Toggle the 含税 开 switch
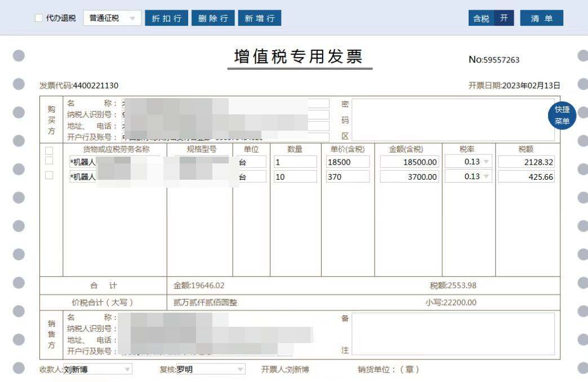The width and height of the screenshot is (588, 382). coord(504,18)
